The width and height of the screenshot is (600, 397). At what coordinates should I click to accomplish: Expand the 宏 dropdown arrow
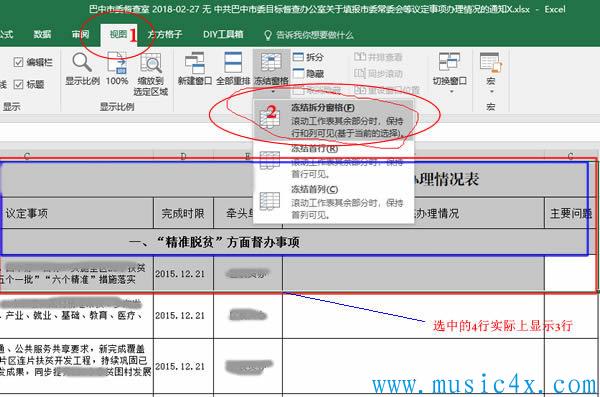point(492,91)
